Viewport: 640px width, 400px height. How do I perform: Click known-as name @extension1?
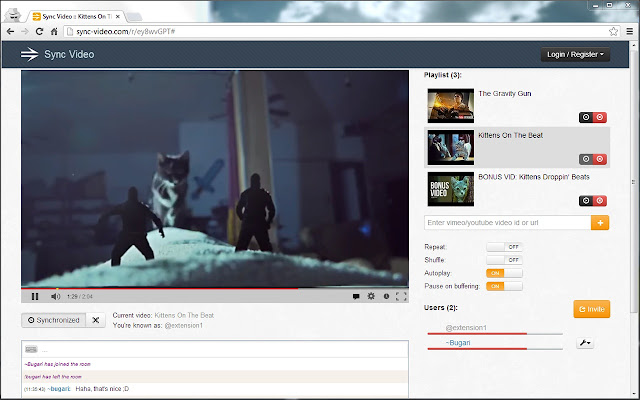coord(184,325)
